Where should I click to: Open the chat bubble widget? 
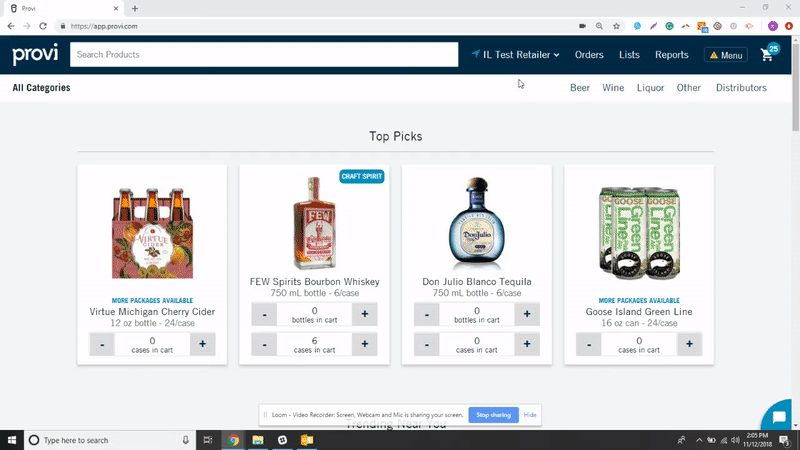tap(779, 417)
